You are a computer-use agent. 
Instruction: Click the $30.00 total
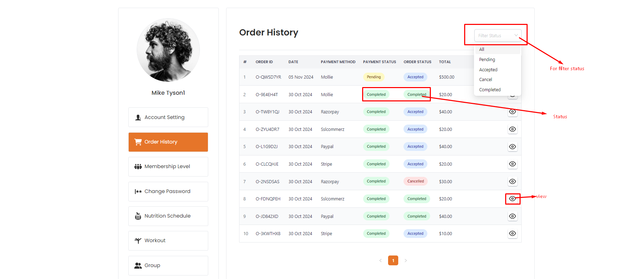click(446, 182)
